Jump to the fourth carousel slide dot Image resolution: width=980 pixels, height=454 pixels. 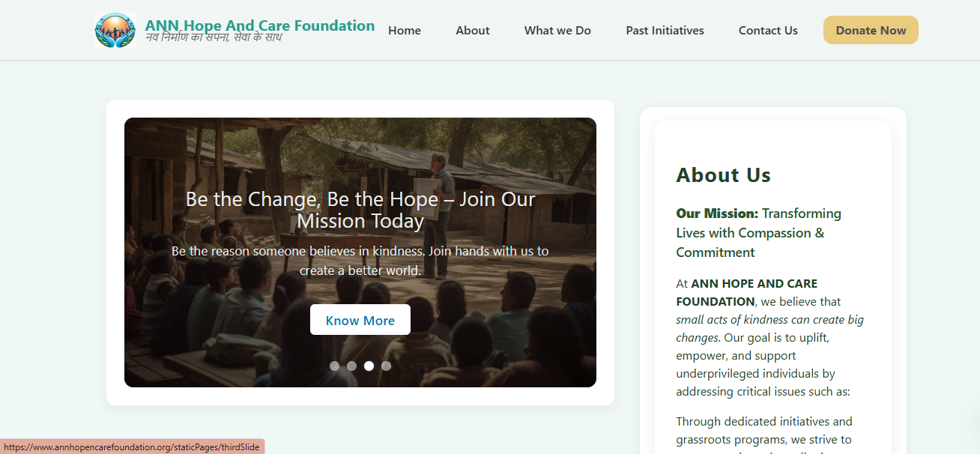pos(386,366)
